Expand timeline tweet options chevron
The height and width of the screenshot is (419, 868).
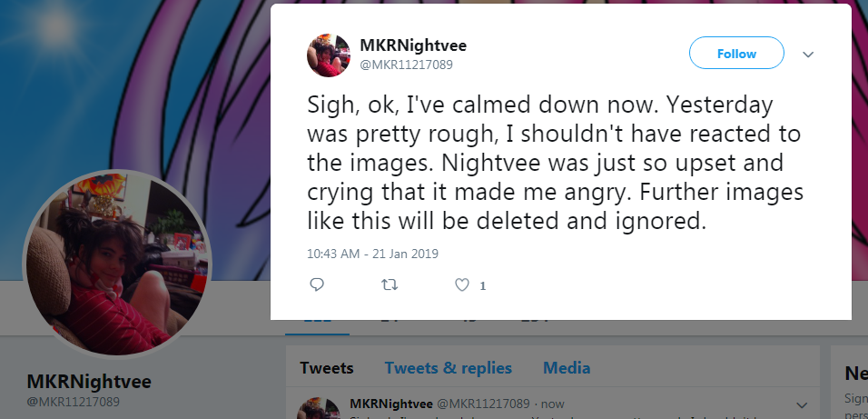pyautogui.click(x=801, y=405)
